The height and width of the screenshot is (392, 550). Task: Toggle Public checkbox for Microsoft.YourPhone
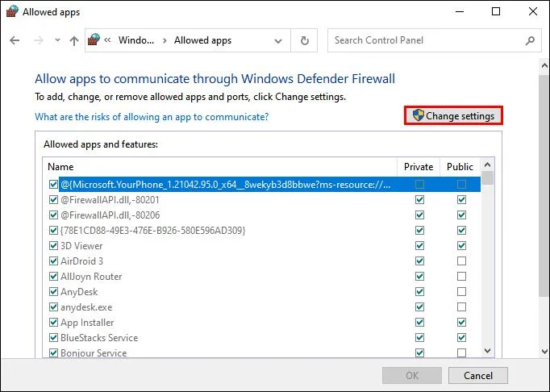461,184
